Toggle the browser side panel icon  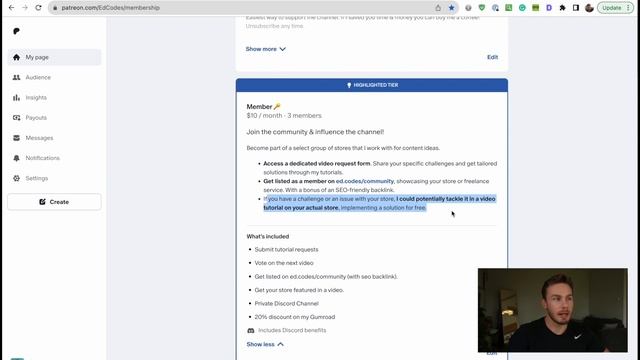coord(576,8)
